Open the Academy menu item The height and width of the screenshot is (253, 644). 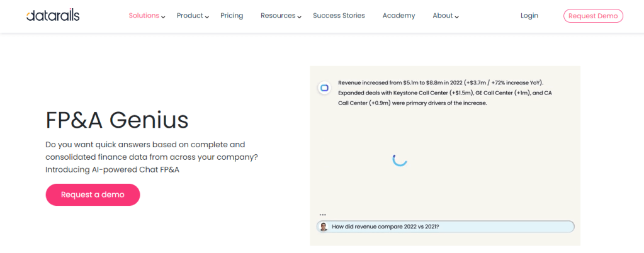398,16
